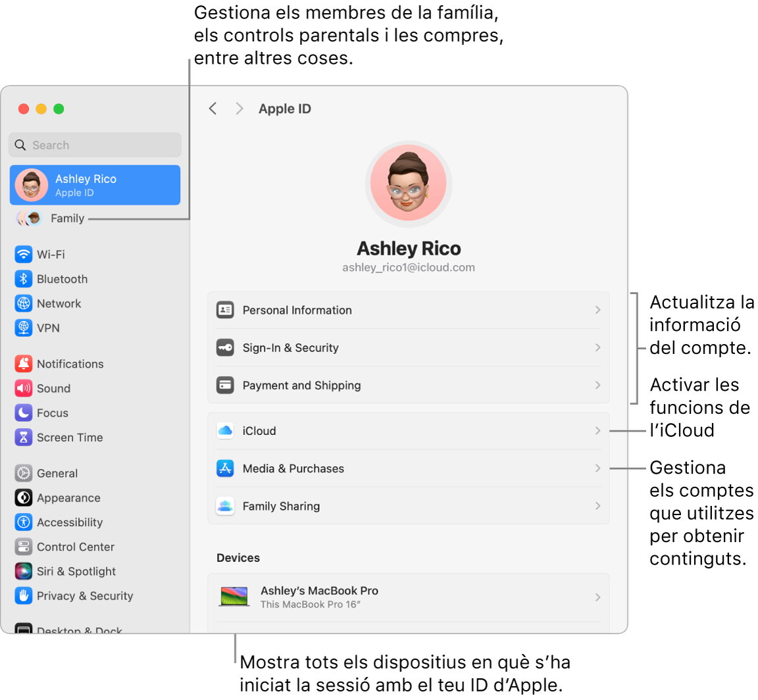
Task: Expand the iCloud row chevron
Action: pos(598,431)
